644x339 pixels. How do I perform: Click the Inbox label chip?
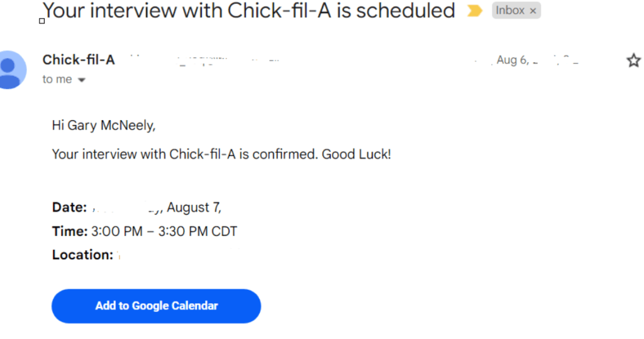(509, 11)
